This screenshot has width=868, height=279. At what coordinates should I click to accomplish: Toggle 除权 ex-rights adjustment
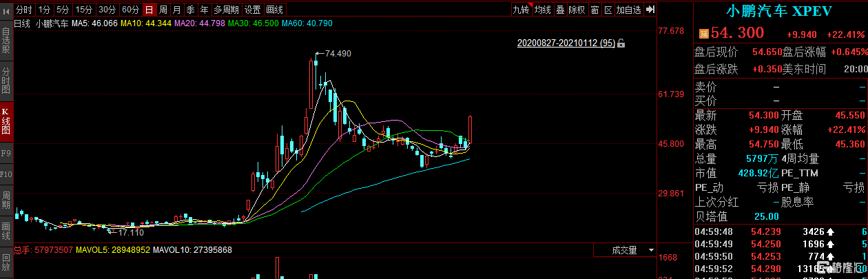click(577, 10)
